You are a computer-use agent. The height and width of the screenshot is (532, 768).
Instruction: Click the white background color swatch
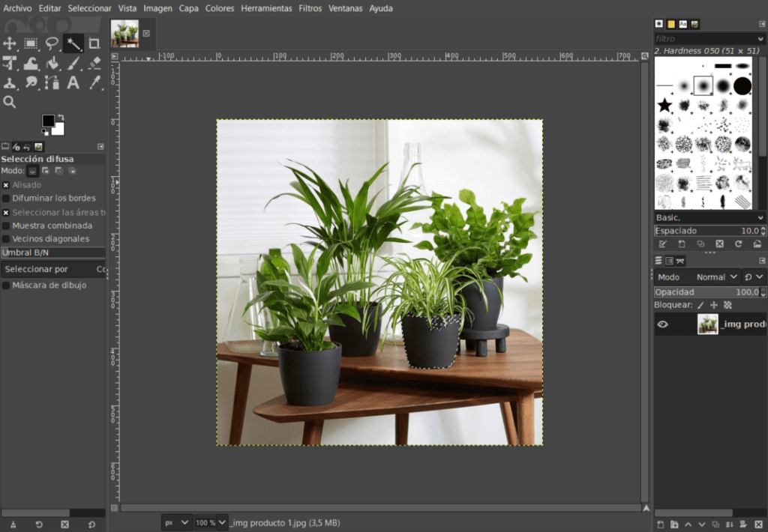pos(58,130)
